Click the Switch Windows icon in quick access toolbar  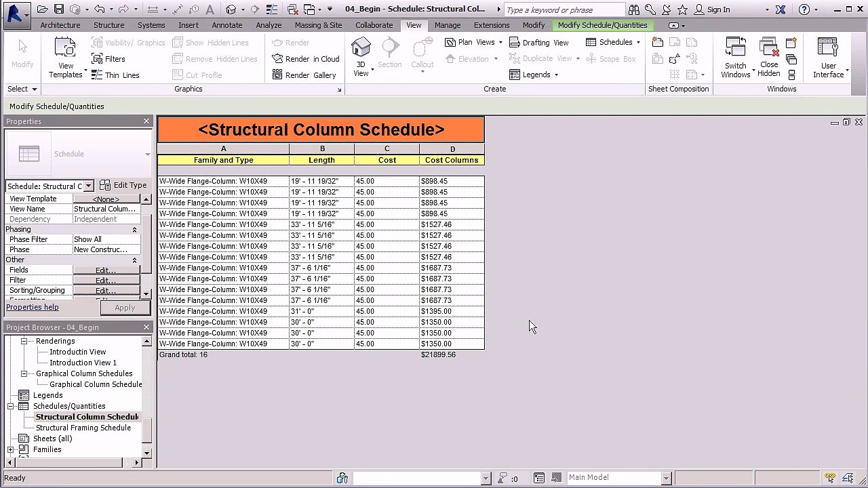310,9
